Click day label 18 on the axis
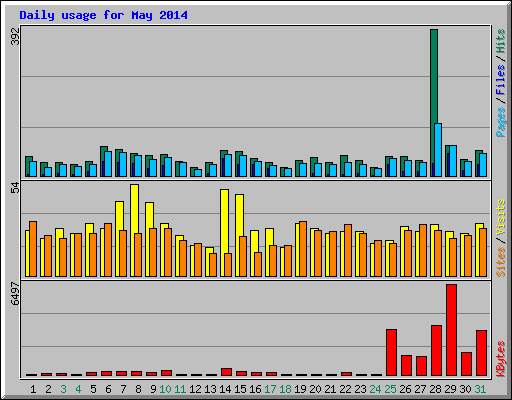 point(285,389)
